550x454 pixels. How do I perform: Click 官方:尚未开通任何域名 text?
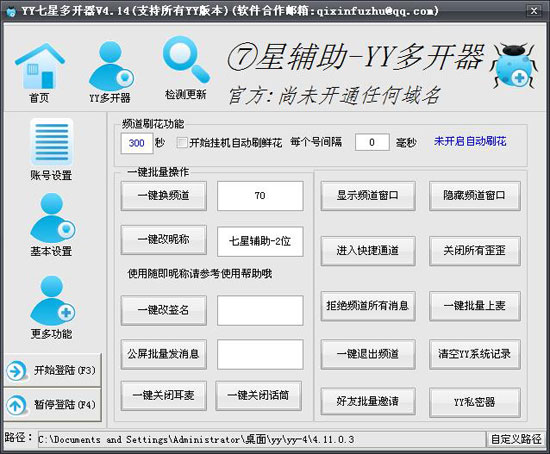click(334, 96)
